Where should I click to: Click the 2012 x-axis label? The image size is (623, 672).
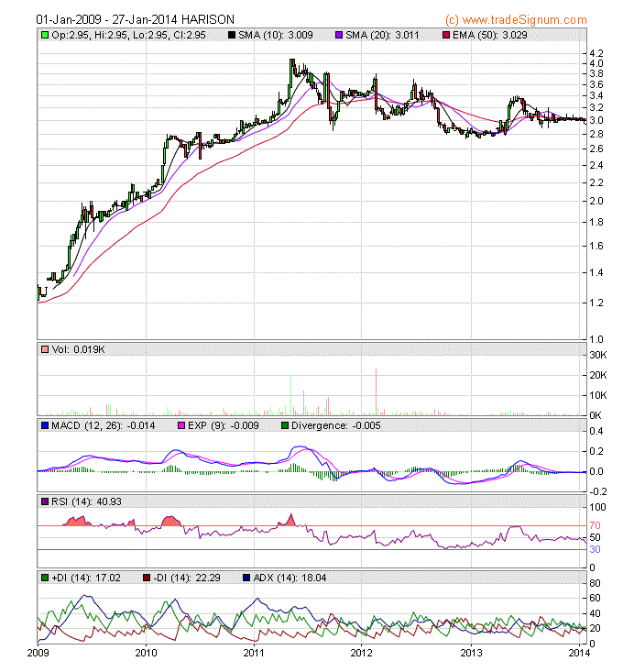click(361, 653)
